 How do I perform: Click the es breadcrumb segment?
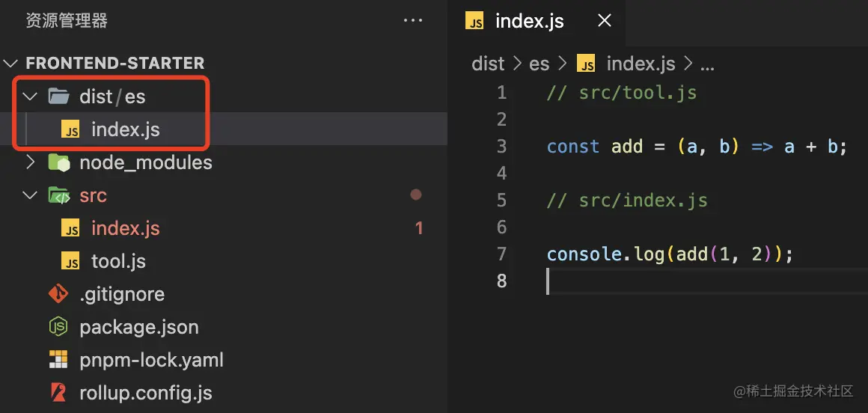point(540,64)
